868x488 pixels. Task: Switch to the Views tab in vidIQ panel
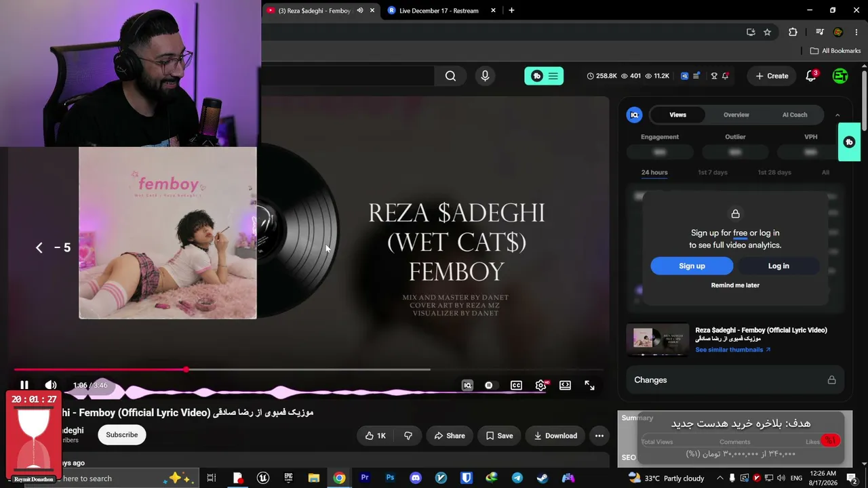tap(678, 115)
